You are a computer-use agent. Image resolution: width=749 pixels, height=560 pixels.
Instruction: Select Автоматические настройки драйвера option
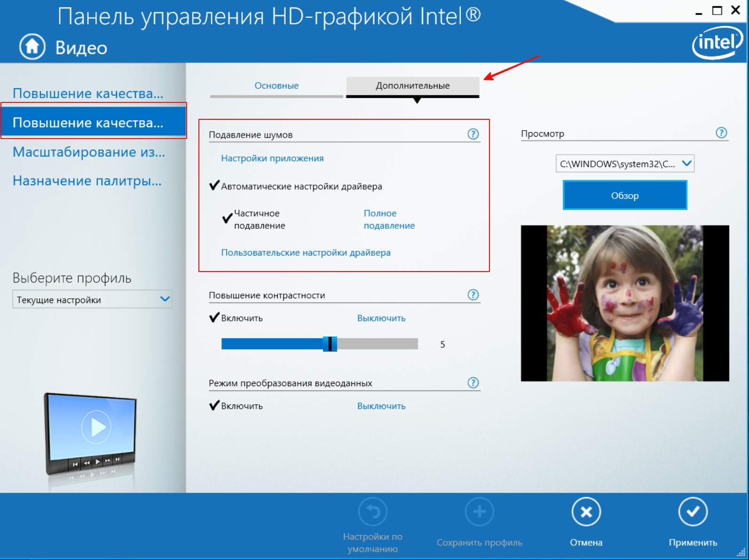(x=296, y=186)
